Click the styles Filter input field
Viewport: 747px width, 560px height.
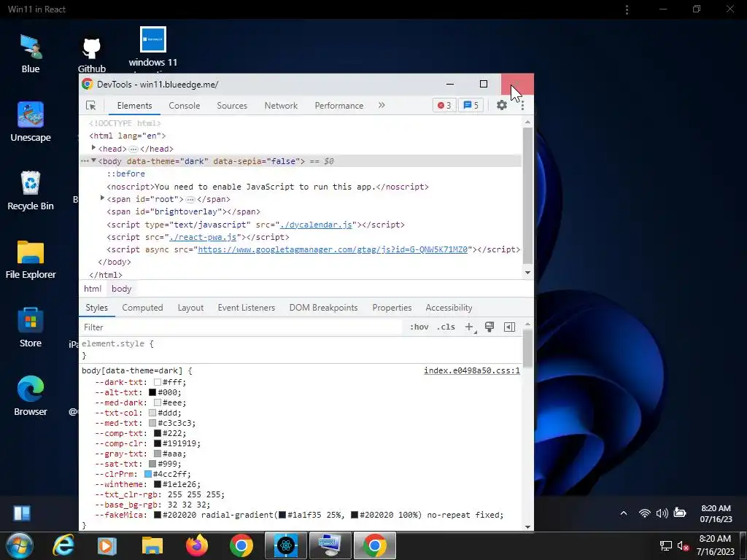(241, 327)
